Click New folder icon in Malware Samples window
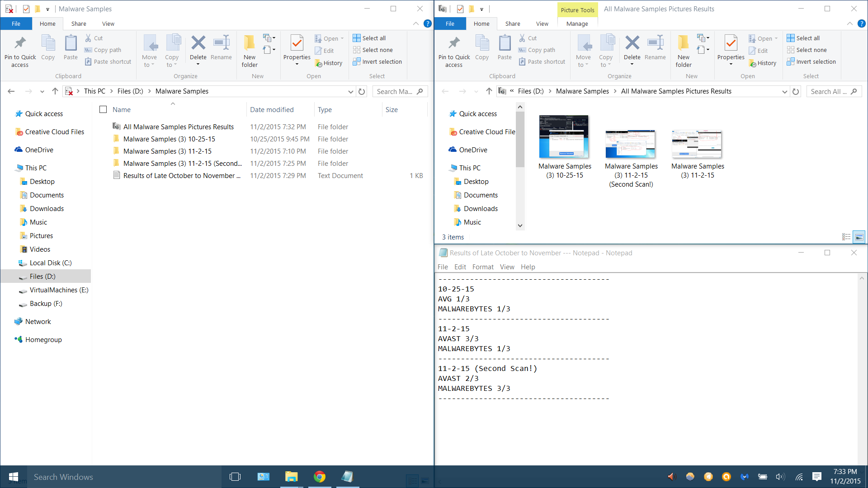868x488 pixels. click(x=249, y=44)
